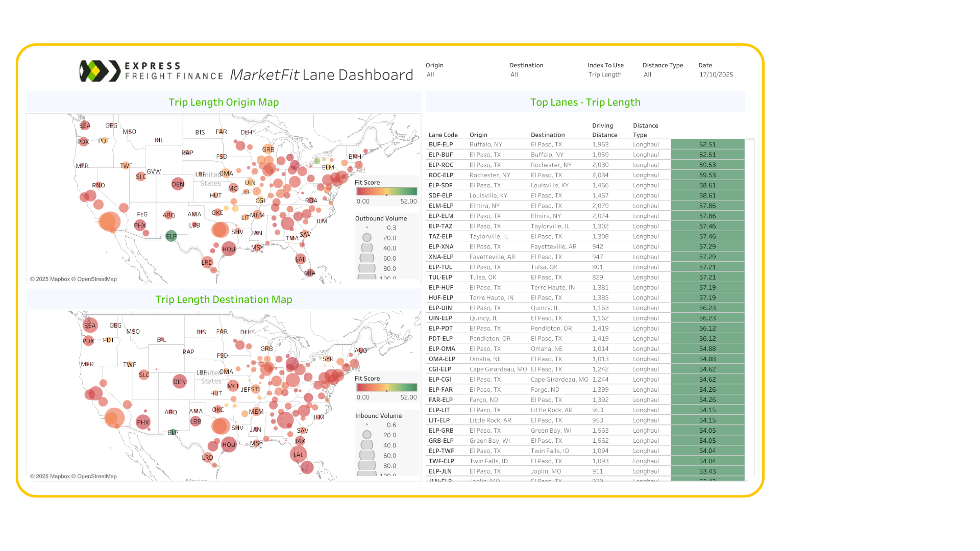Change the Date filter value
This screenshot has width=980, height=551.
click(x=716, y=74)
